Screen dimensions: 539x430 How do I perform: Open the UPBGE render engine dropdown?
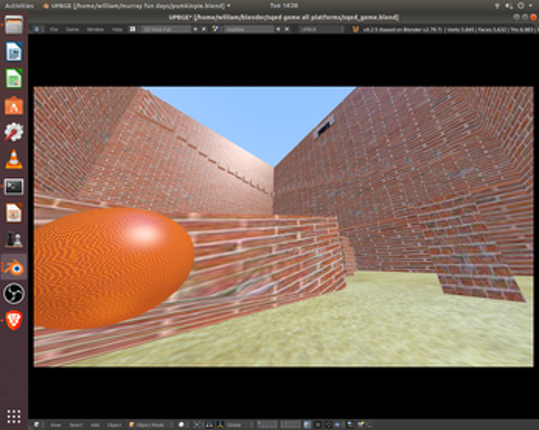pos(321,30)
